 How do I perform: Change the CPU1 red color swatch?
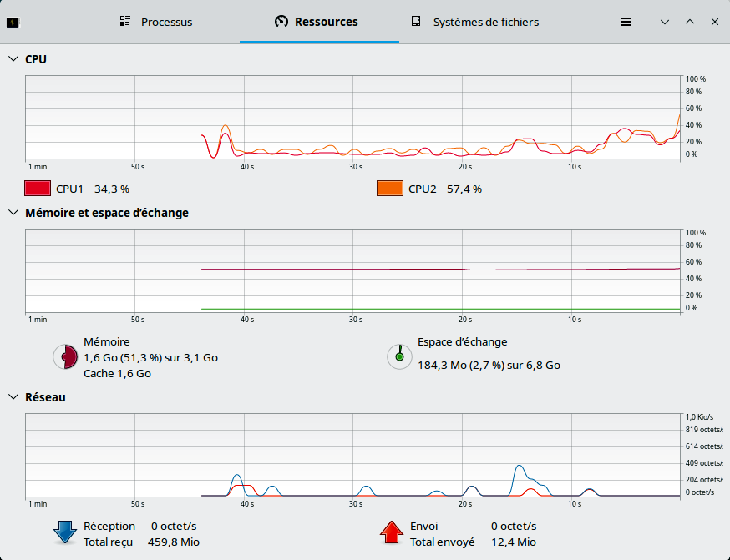[38, 189]
